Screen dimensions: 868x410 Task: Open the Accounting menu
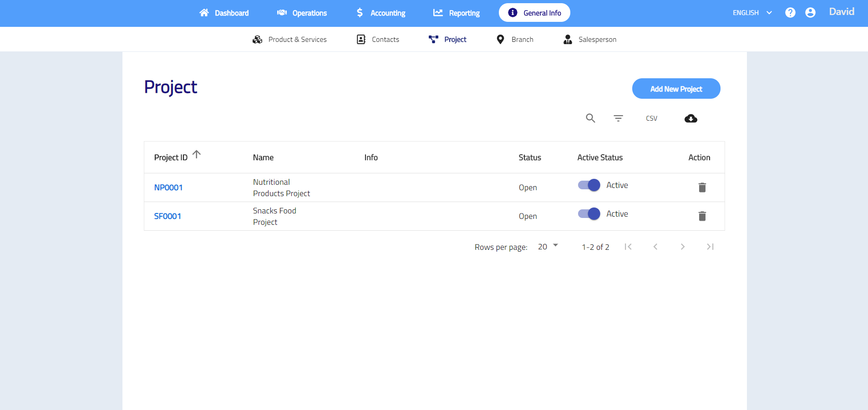point(381,13)
